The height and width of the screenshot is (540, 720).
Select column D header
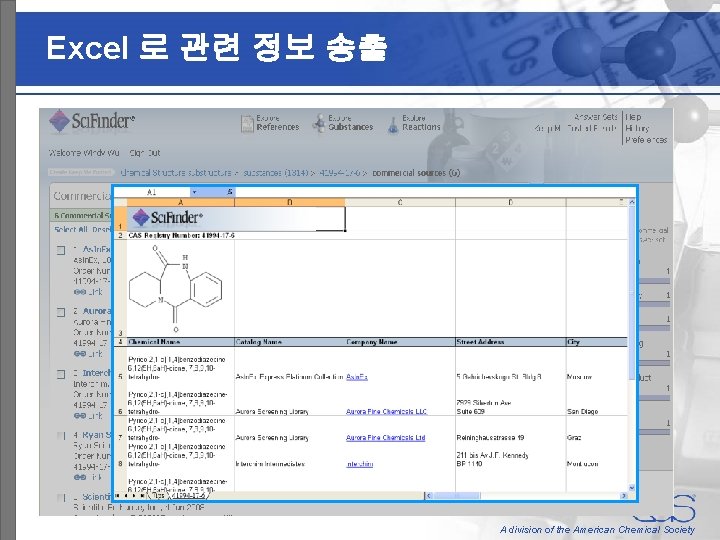coord(511,202)
